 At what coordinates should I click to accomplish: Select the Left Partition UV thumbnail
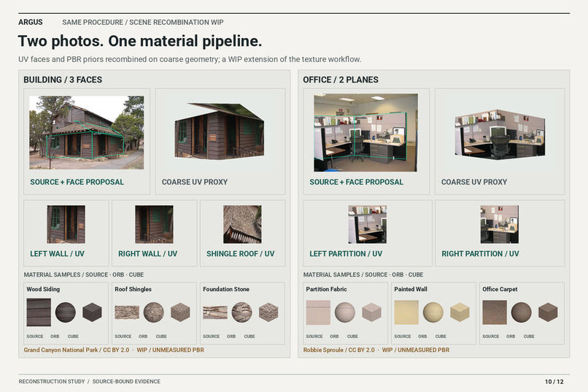[x=368, y=224]
